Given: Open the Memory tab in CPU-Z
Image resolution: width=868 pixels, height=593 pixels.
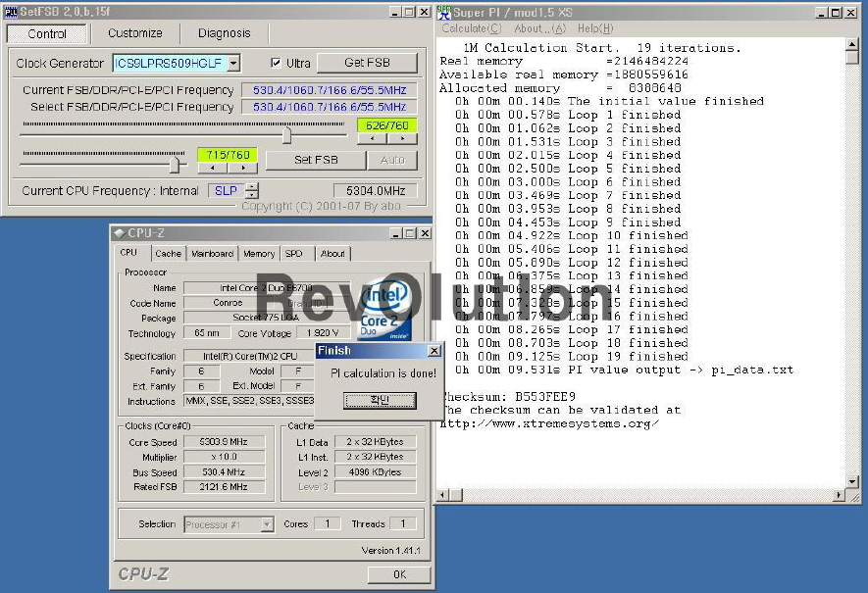Looking at the screenshot, I should 259,253.
